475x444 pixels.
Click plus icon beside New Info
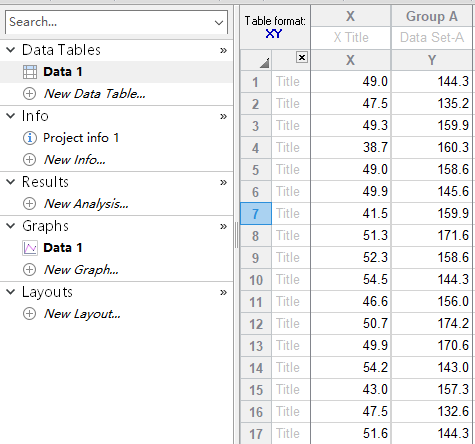tap(29, 160)
